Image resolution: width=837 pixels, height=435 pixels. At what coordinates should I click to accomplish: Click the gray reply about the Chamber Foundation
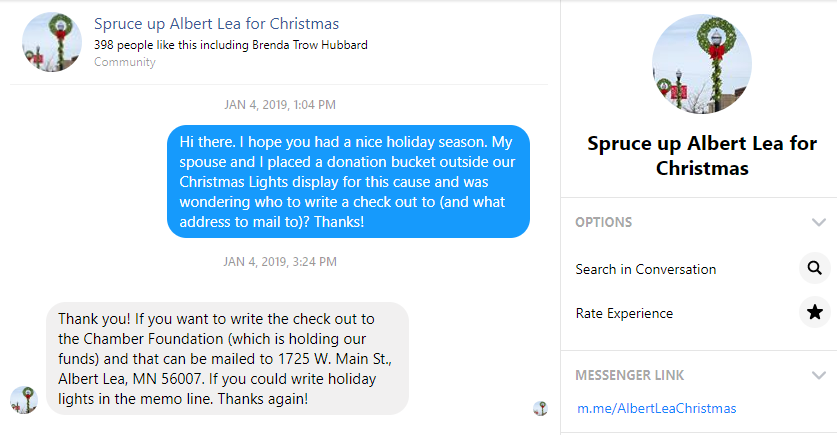227,358
